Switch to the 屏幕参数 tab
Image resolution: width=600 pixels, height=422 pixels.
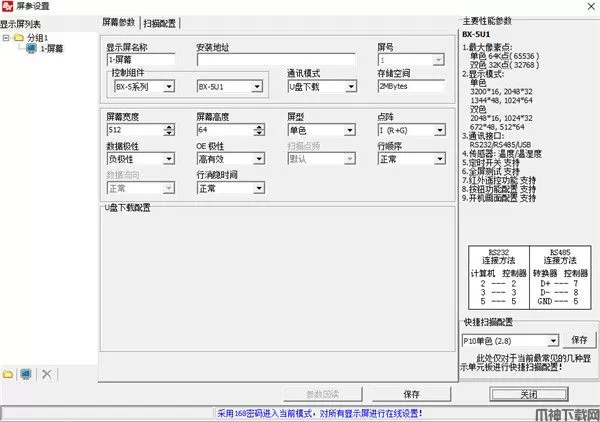click(x=119, y=22)
